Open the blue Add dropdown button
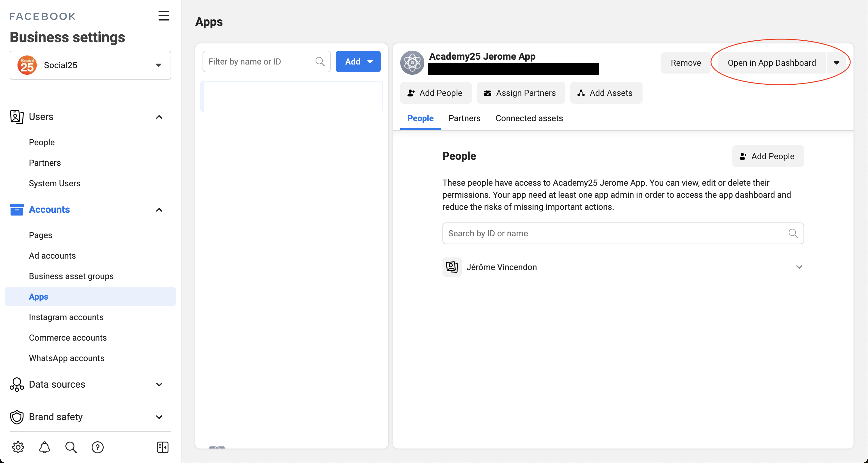868x463 pixels. [x=358, y=62]
